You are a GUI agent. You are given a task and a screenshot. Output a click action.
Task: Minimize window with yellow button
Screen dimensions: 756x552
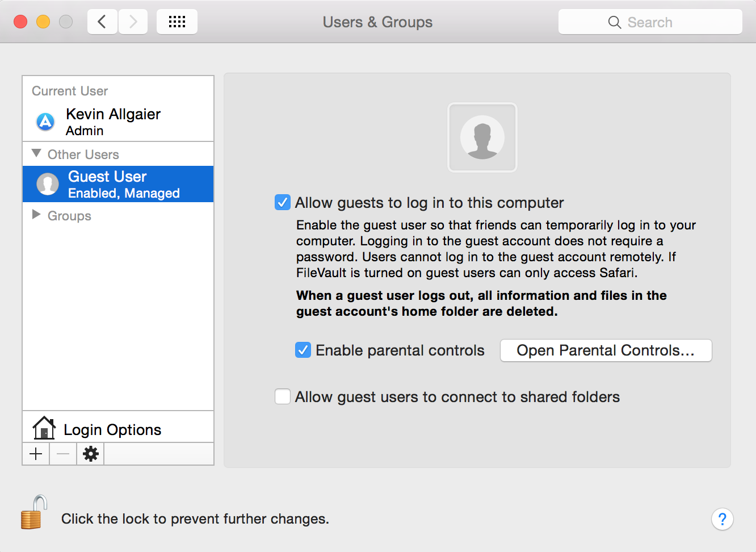click(43, 22)
